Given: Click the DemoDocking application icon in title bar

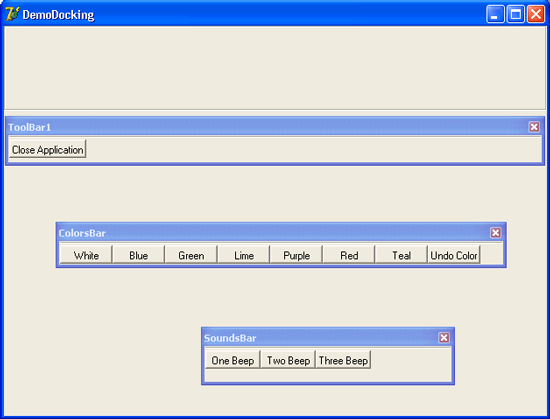Looking at the screenshot, I should (12, 14).
